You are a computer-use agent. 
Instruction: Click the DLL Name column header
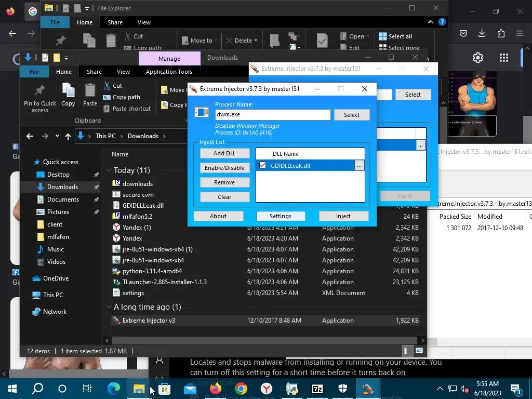286,154
